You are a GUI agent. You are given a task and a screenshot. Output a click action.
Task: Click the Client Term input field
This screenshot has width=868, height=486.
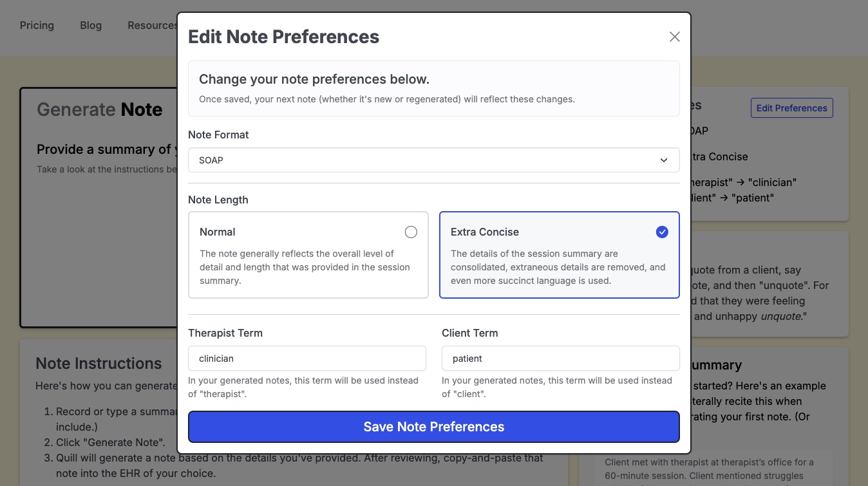tap(560, 359)
